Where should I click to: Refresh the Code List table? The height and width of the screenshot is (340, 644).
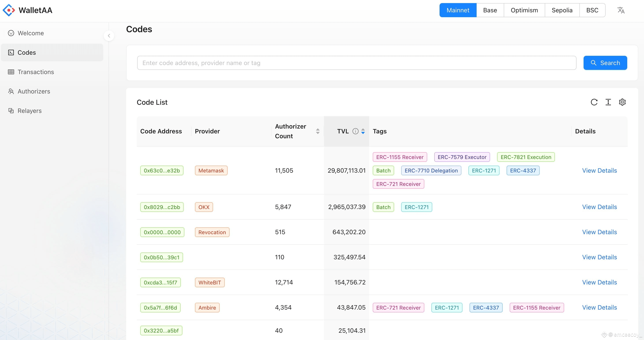coord(594,102)
